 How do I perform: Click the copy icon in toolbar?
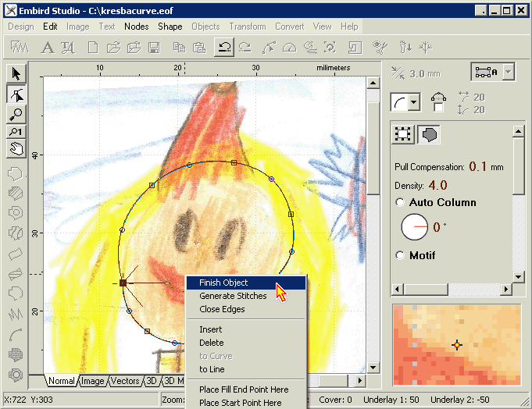[x=179, y=48]
